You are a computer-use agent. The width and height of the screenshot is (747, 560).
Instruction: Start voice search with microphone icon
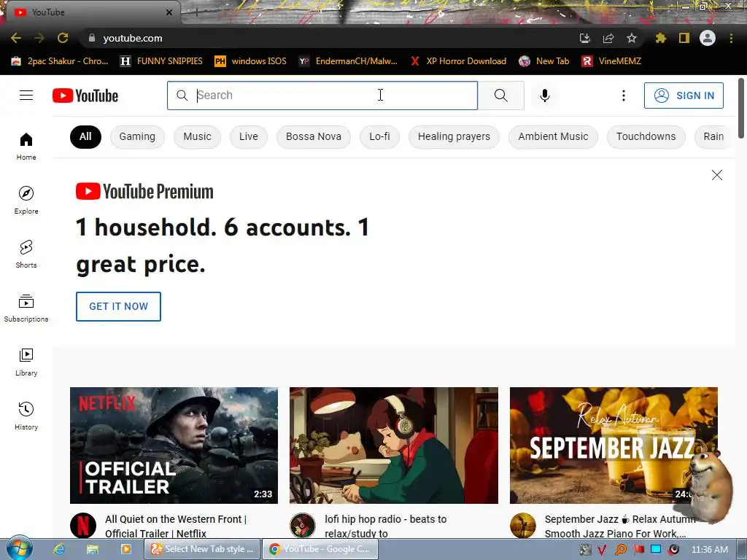[544, 96]
